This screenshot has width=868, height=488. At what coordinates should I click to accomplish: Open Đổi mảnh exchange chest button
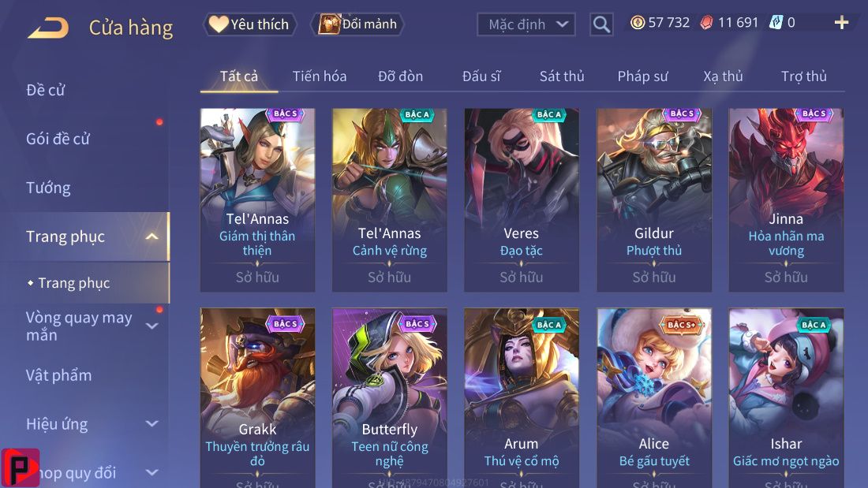coord(358,24)
